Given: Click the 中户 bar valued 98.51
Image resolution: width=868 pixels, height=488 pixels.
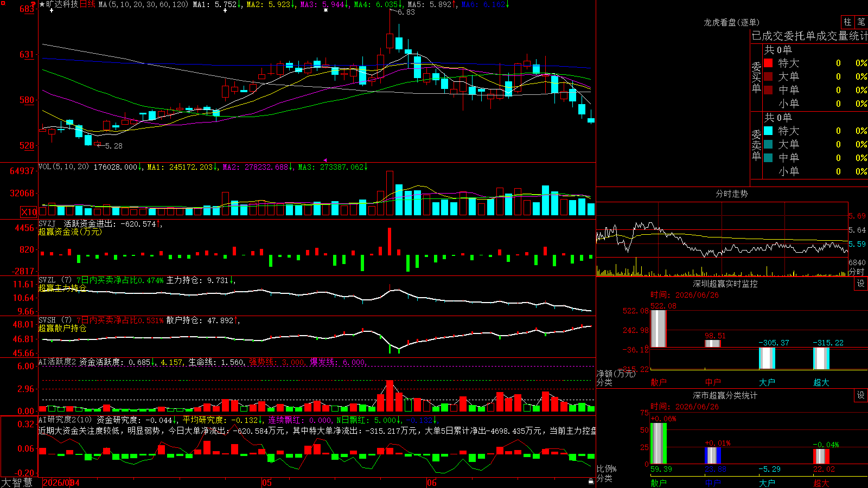Looking at the screenshot, I should (713, 344).
